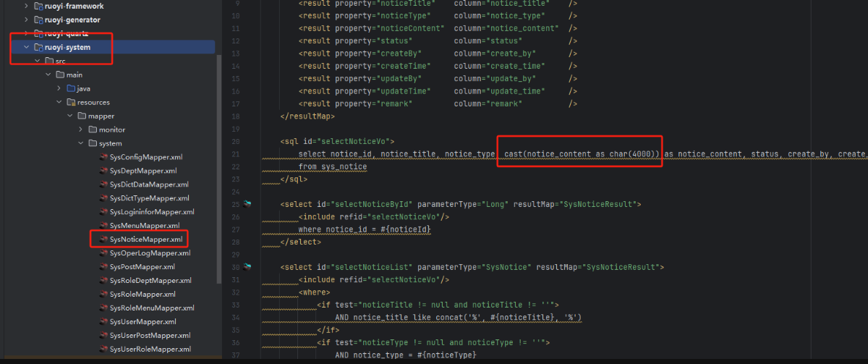Click if test noticeType line 36
The height and width of the screenshot is (364, 868).
433,342
